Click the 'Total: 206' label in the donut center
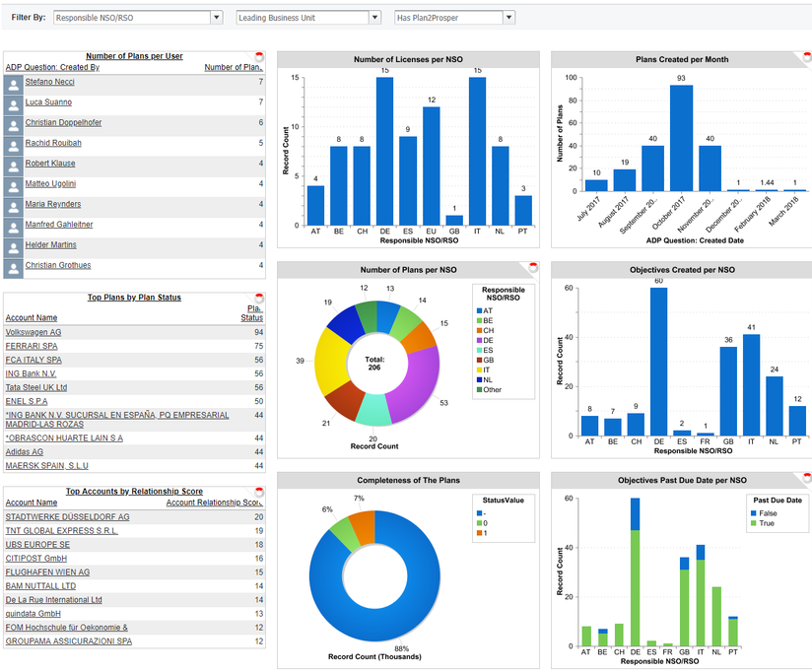This screenshot has width=812, height=671. click(374, 364)
